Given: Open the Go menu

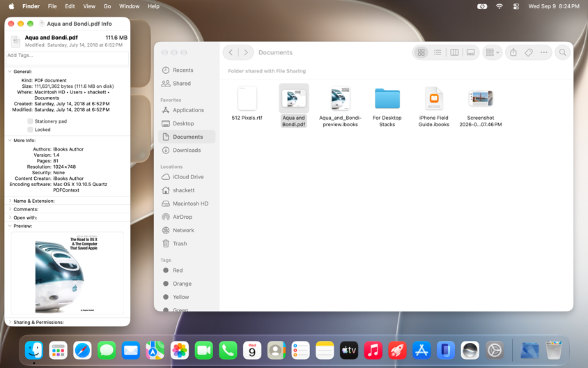Looking at the screenshot, I should point(107,6).
